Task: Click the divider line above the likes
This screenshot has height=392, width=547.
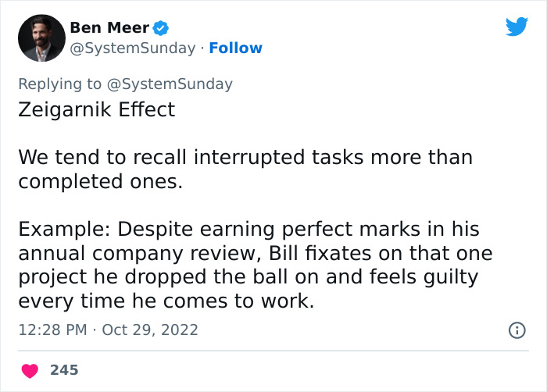Action: pyautogui.click(x=273, y=351)
